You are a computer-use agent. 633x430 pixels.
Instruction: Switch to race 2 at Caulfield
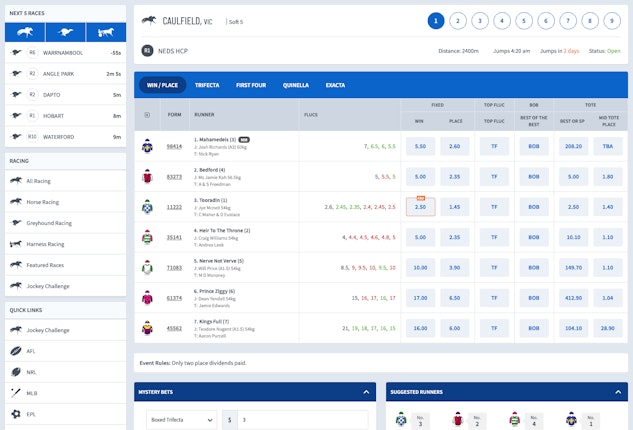point(458,21)
